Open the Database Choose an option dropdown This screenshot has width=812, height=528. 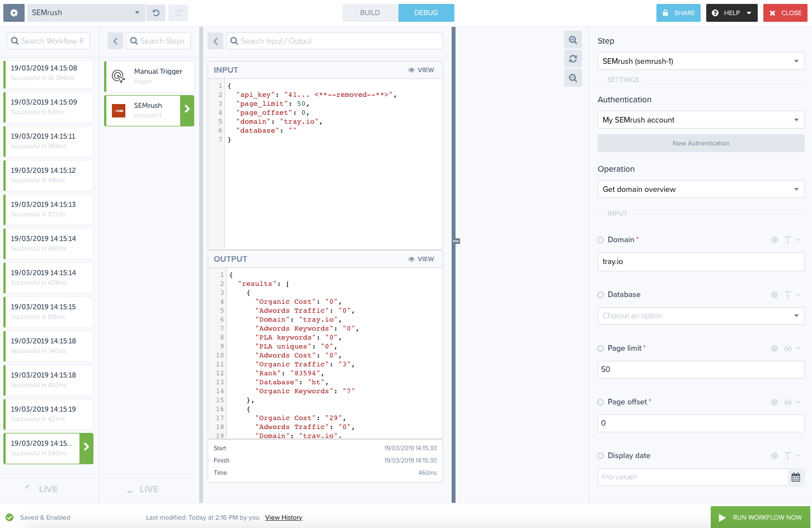[x=701, y=316]
